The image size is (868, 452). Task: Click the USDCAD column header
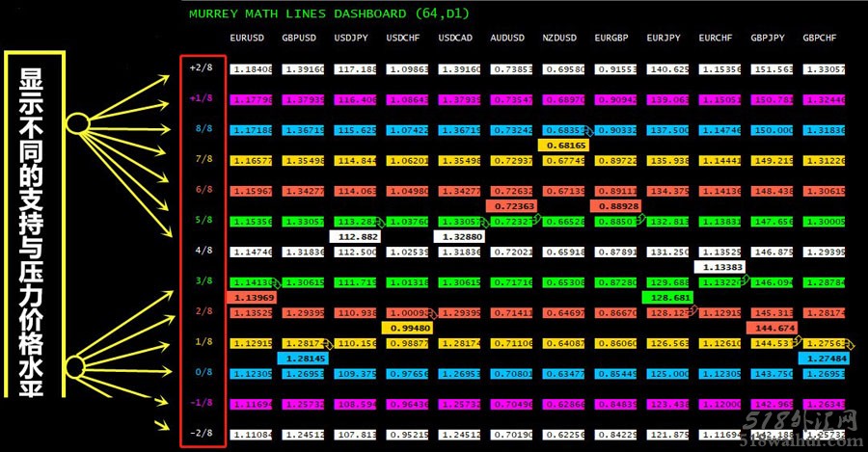[455, 39]
